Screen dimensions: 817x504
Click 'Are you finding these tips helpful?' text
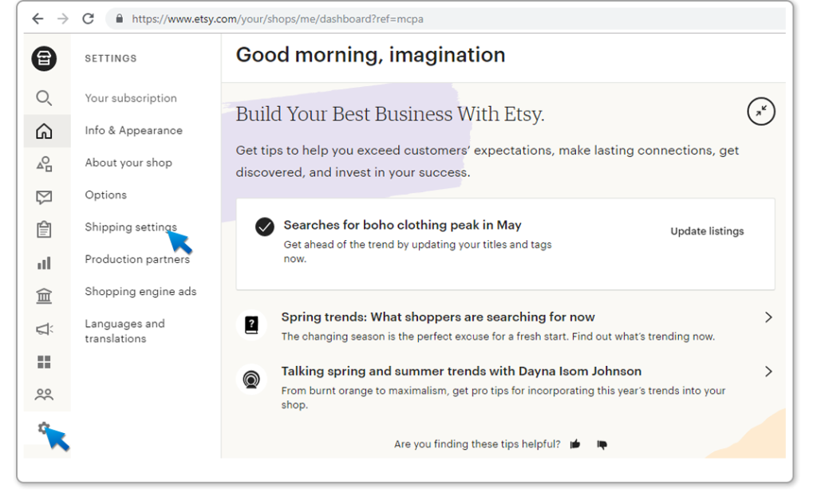(477, 444)
